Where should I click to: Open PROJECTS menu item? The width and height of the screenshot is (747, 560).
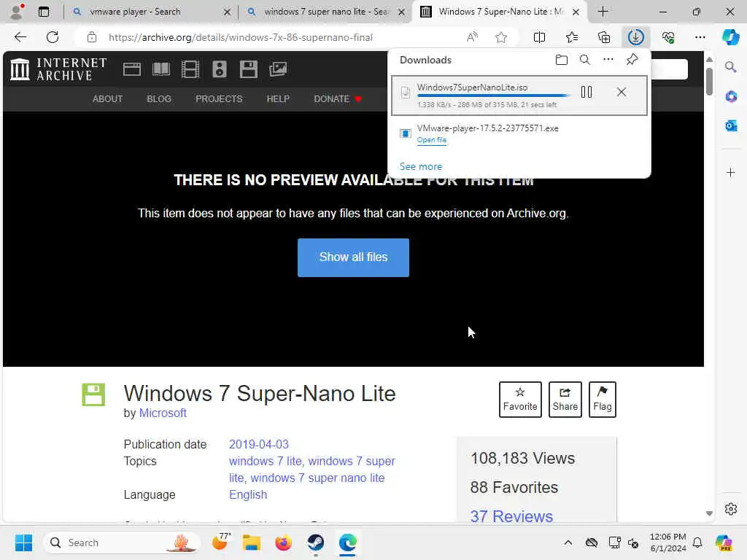tap(219, 99)
